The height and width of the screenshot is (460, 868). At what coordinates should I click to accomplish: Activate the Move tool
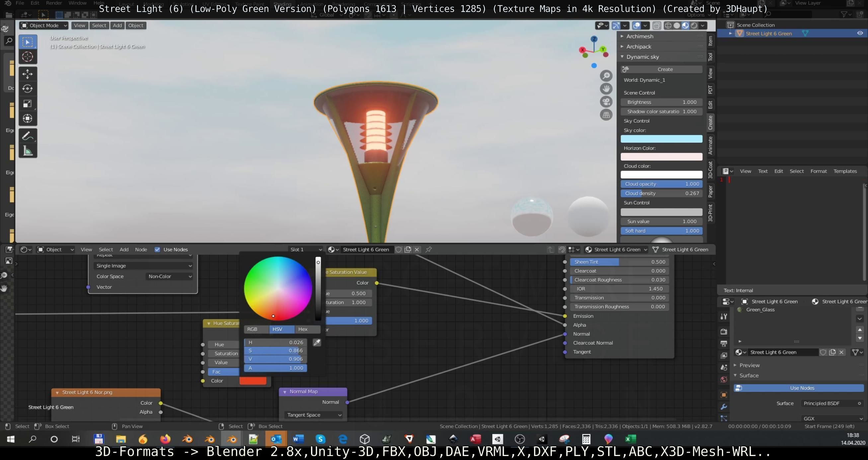(x=28, y=74)
